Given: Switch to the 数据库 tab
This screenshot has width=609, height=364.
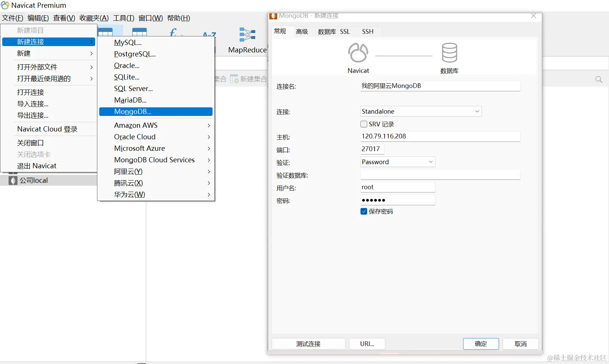Looking at the screenshot, I should point(327,32).
